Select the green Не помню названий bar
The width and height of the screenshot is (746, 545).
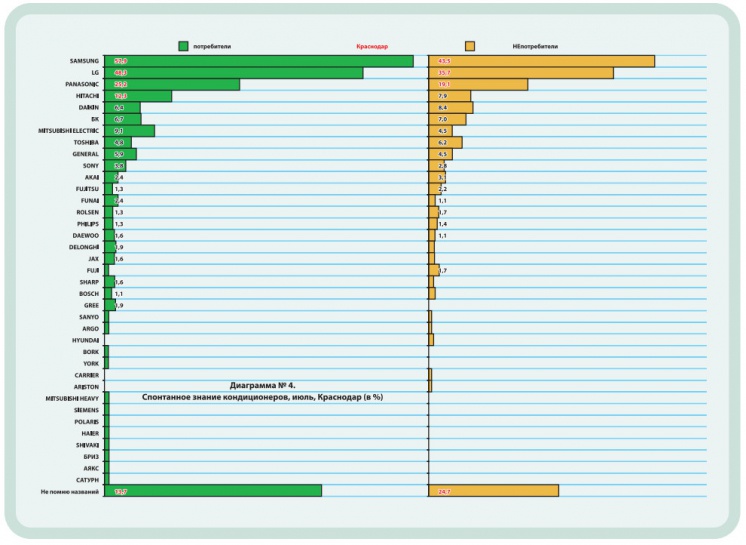(x=213, y=491)
